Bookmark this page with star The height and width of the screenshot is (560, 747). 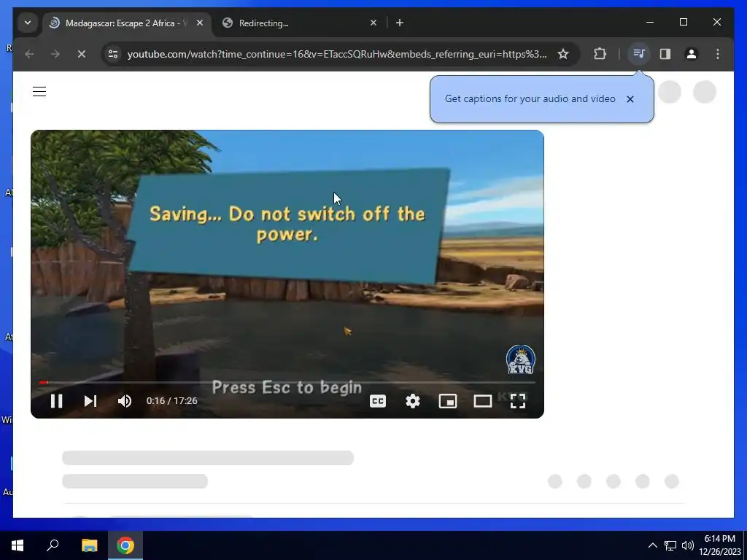point(563,54)
